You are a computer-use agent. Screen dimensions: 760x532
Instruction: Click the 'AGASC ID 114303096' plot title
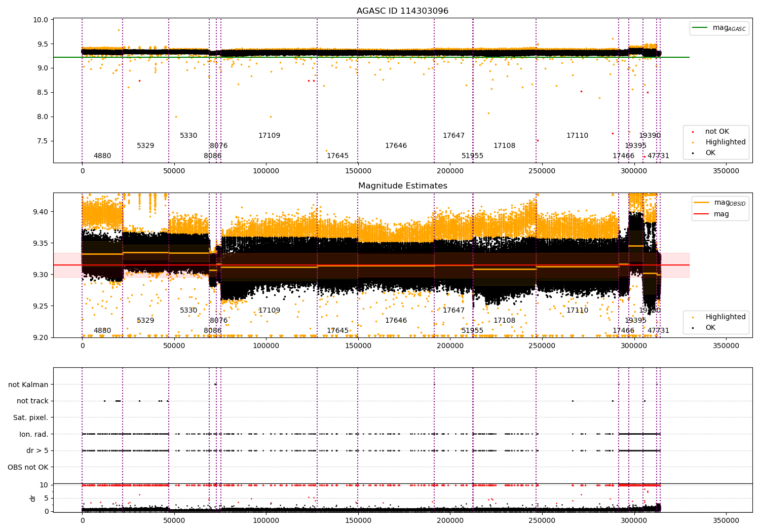402,11
